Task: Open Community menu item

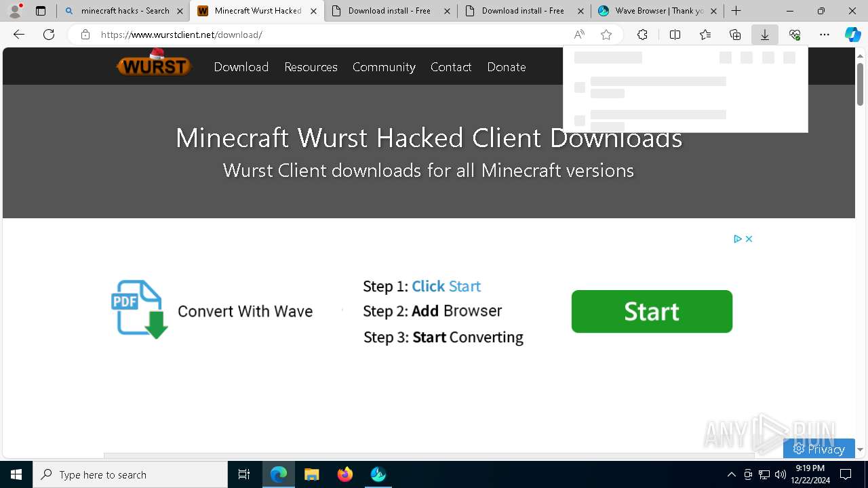Action: click(384, 66)
